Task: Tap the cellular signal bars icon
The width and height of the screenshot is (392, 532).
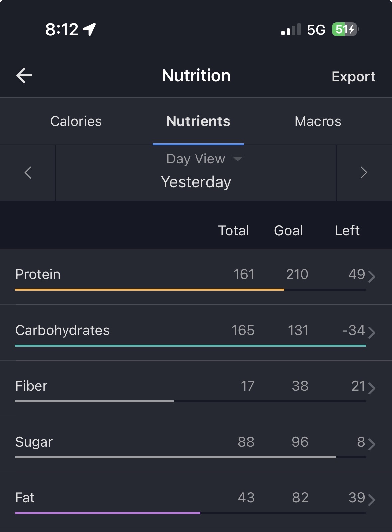Action: (x=291, y=30)
